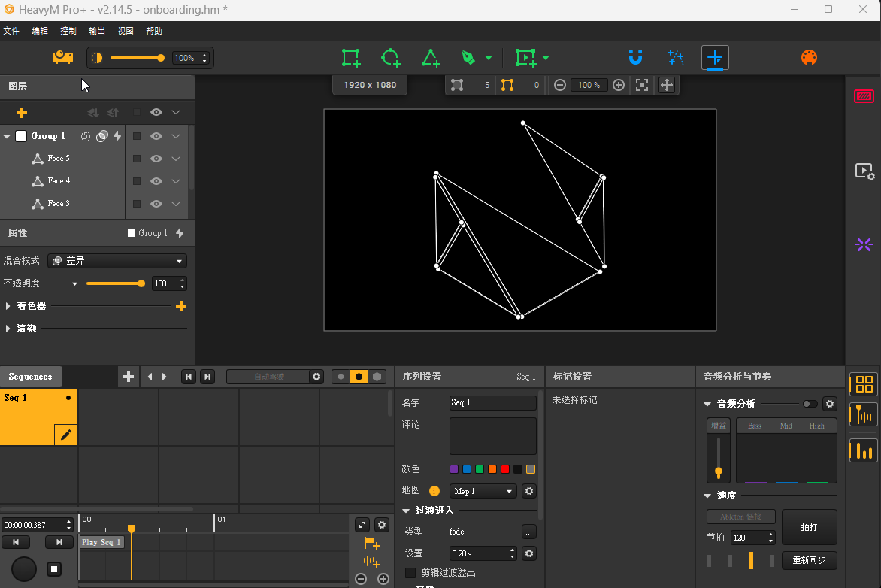Select the triangle shape tool

click(x=430, y=58)
